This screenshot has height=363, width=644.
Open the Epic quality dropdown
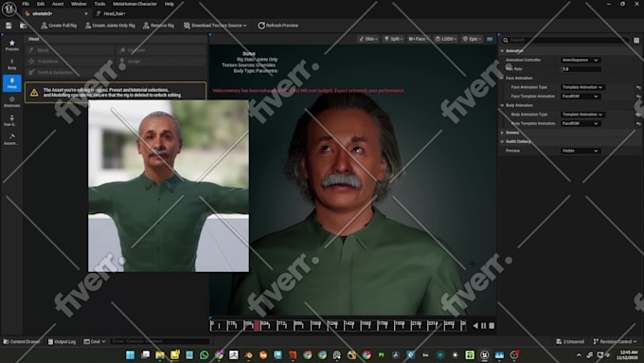(x=472, y=39)
